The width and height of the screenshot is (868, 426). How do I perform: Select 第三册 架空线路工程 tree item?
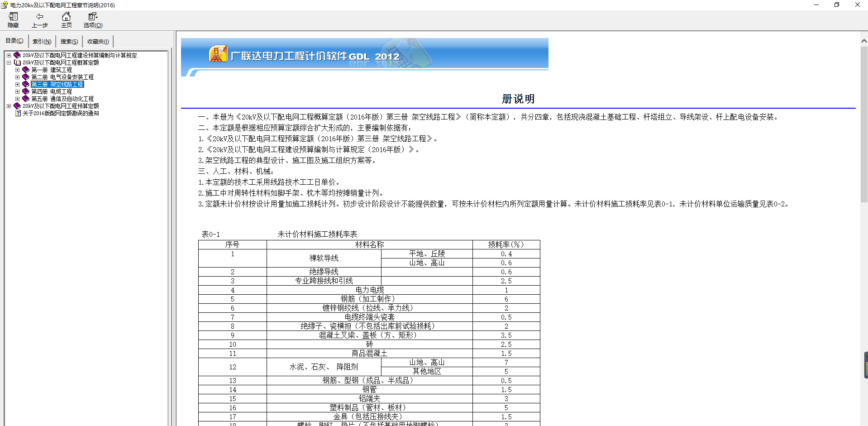coord(57,84)
